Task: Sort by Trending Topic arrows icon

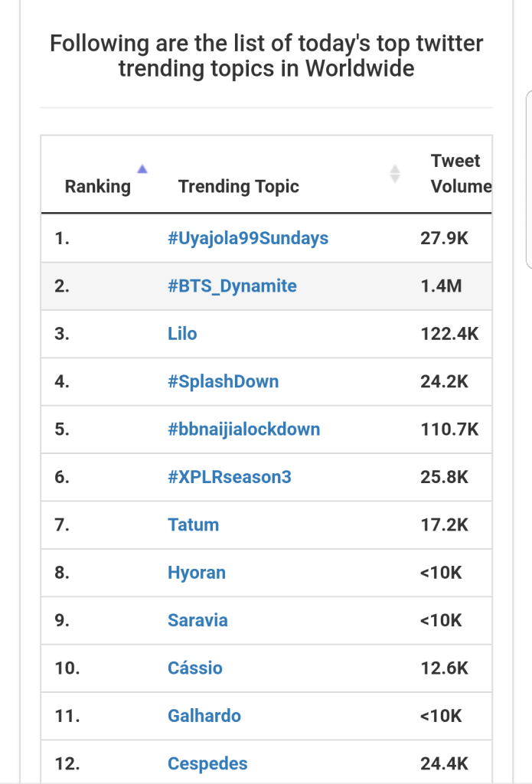Action: point(395,174)
